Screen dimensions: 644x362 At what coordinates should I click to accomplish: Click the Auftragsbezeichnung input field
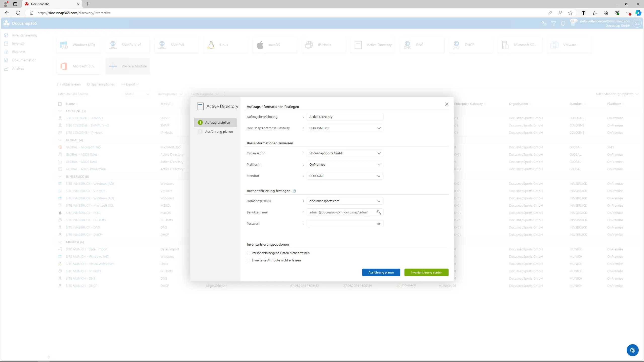(x=345, y=117)
